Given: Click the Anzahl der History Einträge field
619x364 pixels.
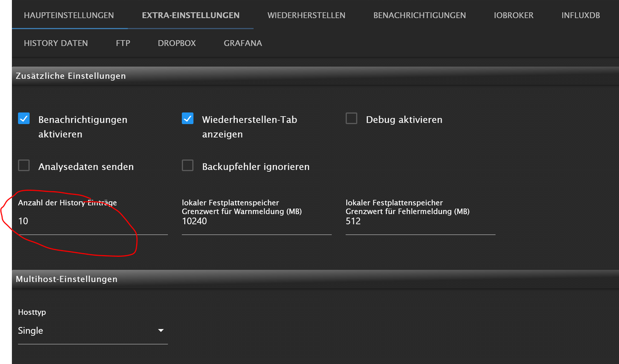Looking at the screenshot, I should pos(93,221).
